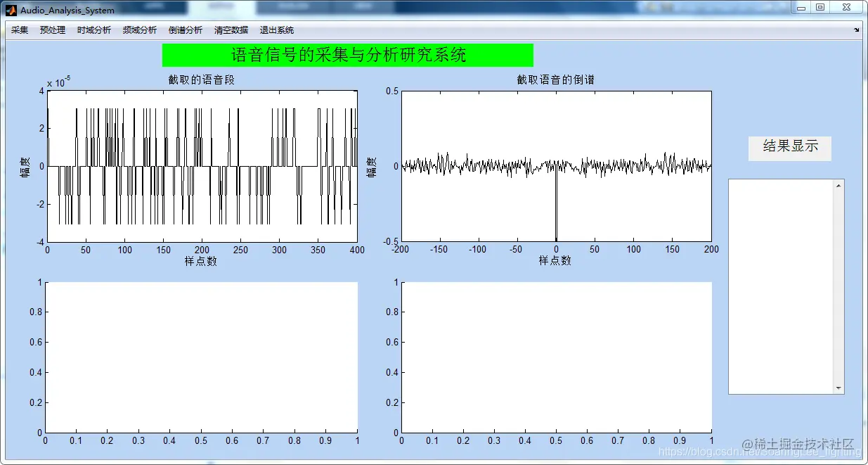Open the 退出系统 menu

(277, 30)
